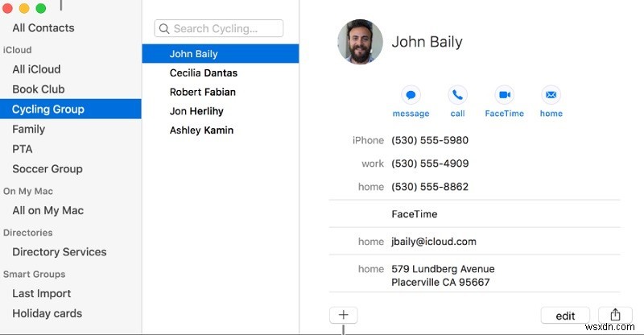Click the 579 Lundberg Avenue address

pos(443,275)
